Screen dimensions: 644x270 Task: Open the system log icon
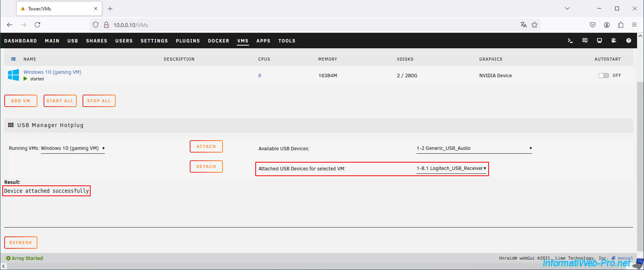614,41
